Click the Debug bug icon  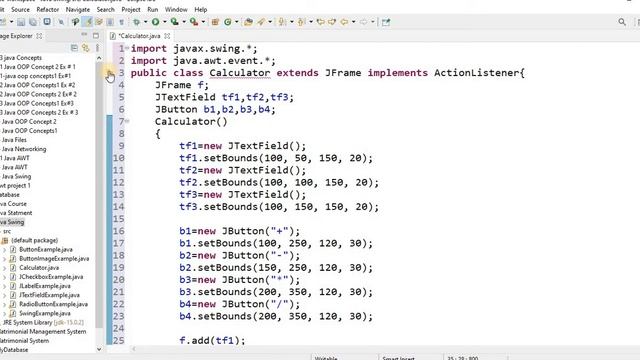[136, 22]
